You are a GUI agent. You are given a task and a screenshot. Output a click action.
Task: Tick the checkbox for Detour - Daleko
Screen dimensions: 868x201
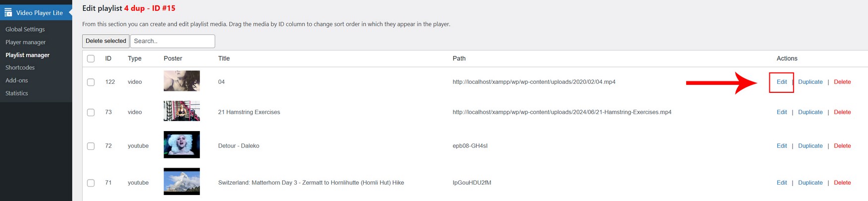(91, 146)
